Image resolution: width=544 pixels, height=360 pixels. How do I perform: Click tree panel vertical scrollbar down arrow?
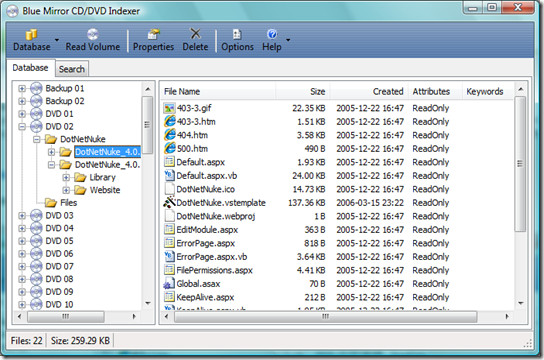click(x=148, y=304)
